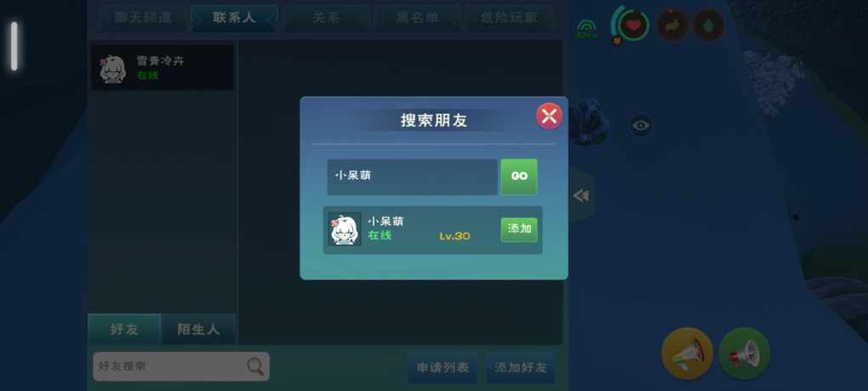Image resolution: width=868 pixels, height=391 pixels.
Task: Click the white vertical bar at left edge
Action: point(14,46)
